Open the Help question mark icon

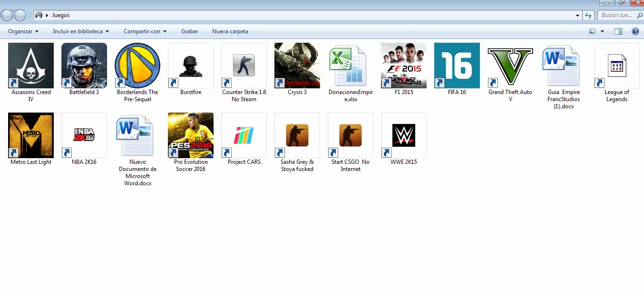635,31
